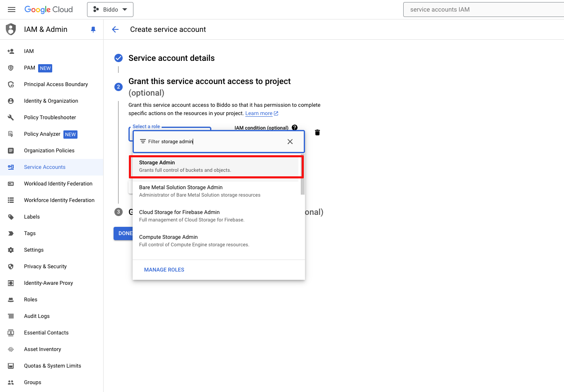Viewport: 564px width, 392px height.
Task: Click the Privacy & Security shield icon
Action: [x=11, y=267]
